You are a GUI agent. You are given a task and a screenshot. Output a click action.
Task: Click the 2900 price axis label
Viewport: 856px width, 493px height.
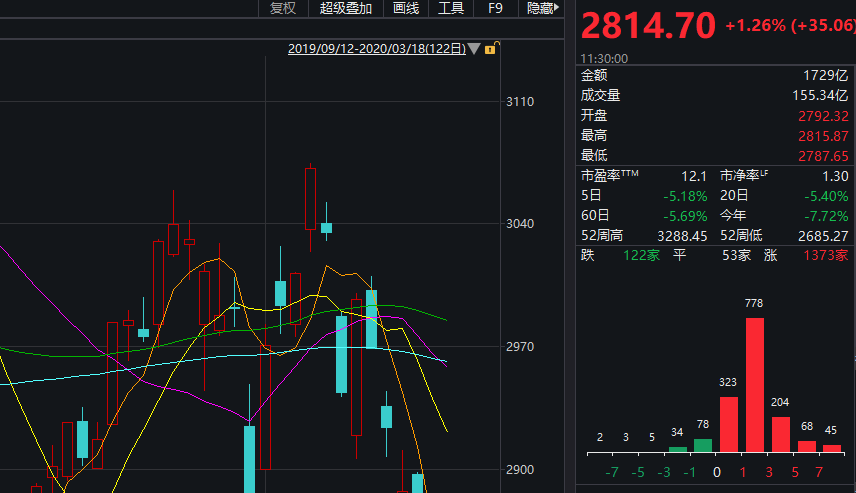pyautogui.click(x=520, y=470)
